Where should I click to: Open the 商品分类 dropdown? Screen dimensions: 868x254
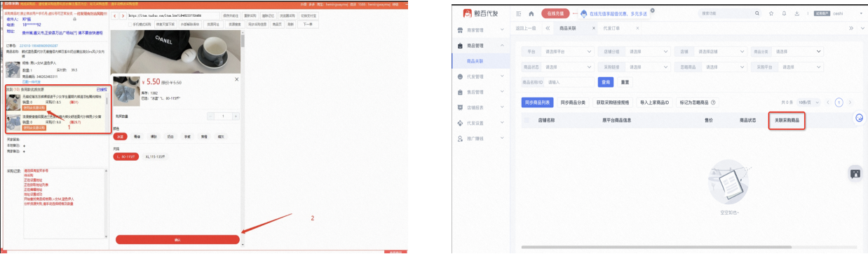tap(787, 51)
